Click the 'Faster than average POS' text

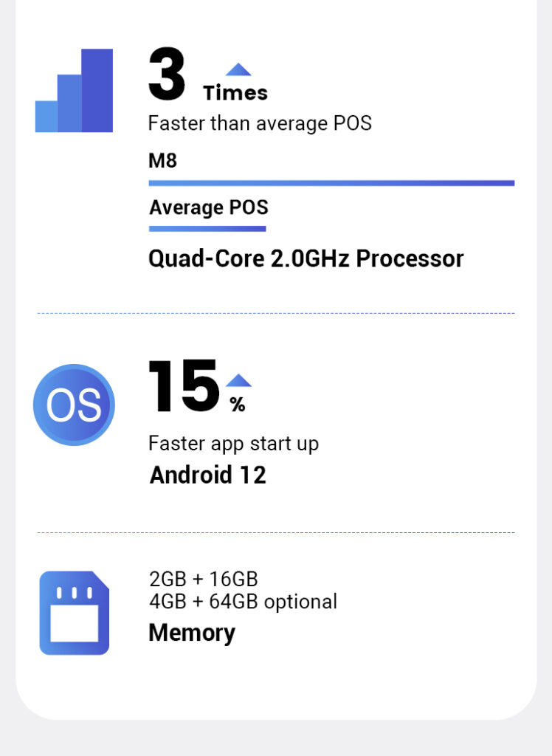click(x=260, y=123)
